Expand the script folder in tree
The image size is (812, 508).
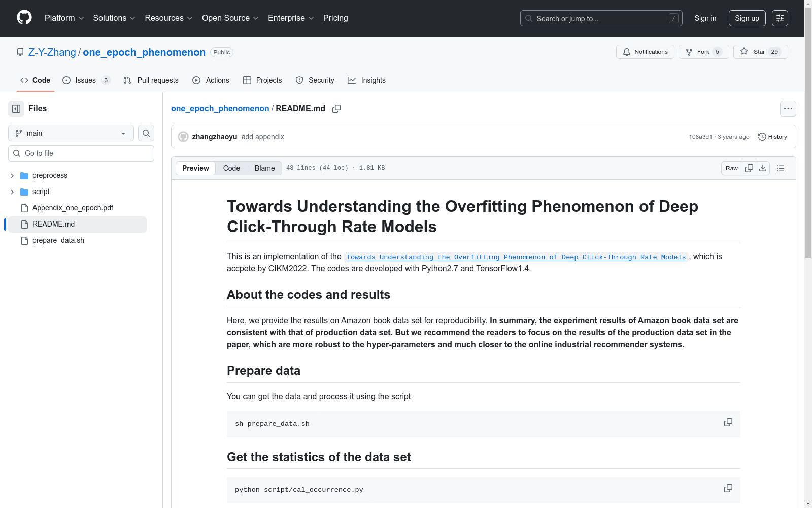tap(12, 192)
